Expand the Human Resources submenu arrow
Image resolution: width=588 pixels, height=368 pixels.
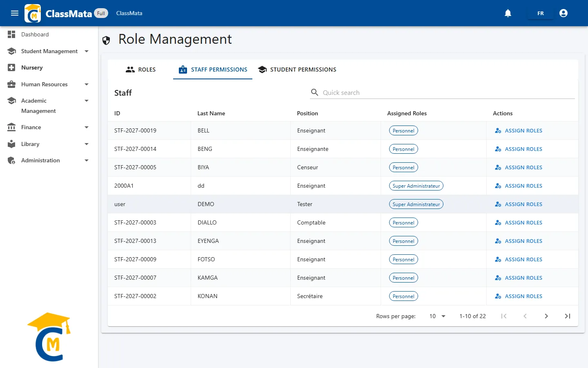click(x=87, y=84)
